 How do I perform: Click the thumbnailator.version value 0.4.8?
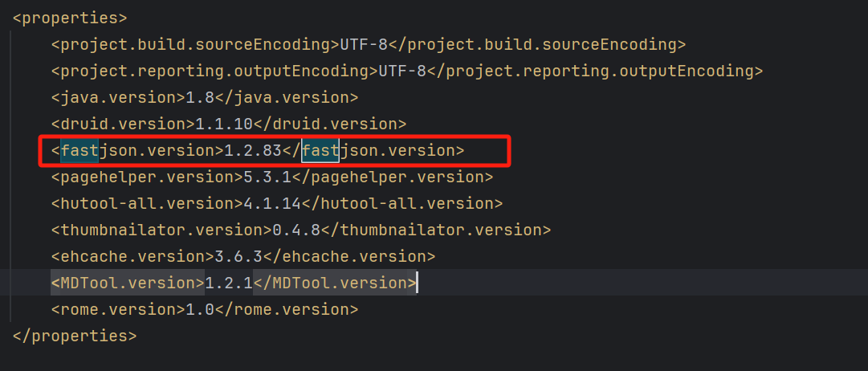click(296, 230)
